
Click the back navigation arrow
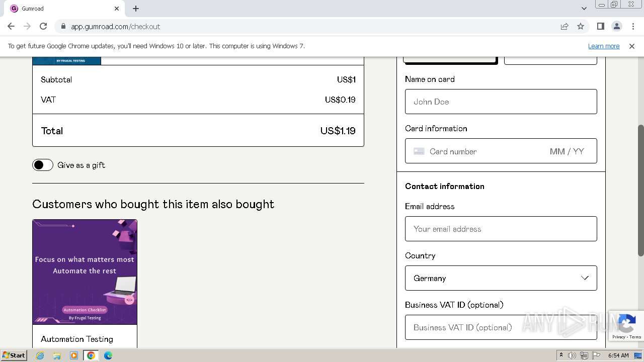tap(11, 26)
